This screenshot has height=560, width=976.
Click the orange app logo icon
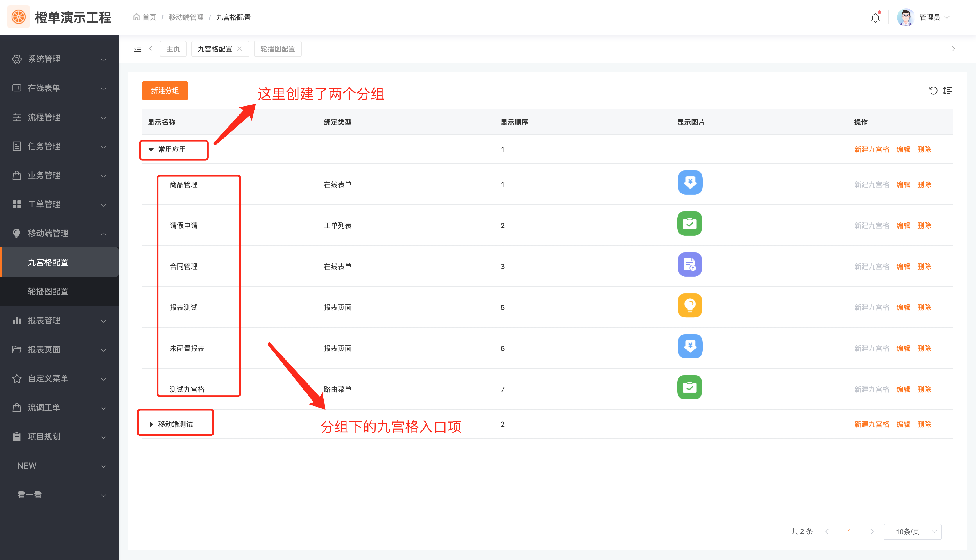pos(19,17)
